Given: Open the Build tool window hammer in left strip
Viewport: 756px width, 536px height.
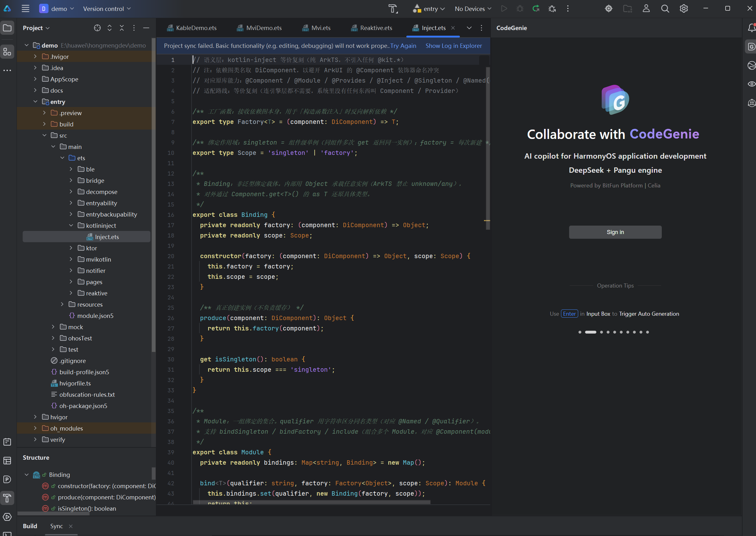Looking at the screenshot, I should (7, 498).
